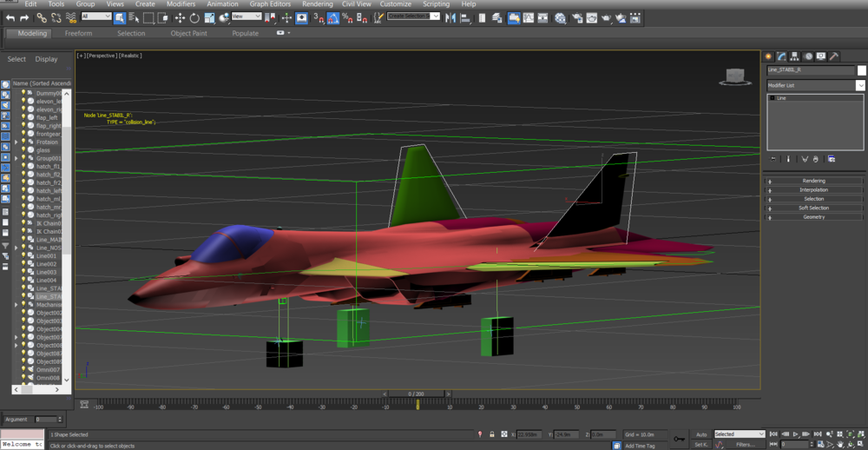Viewport: 868px width, 450px height.
Task: Expand the Geometry rollout
Action: pyautogui.click(x=813, y=216)
